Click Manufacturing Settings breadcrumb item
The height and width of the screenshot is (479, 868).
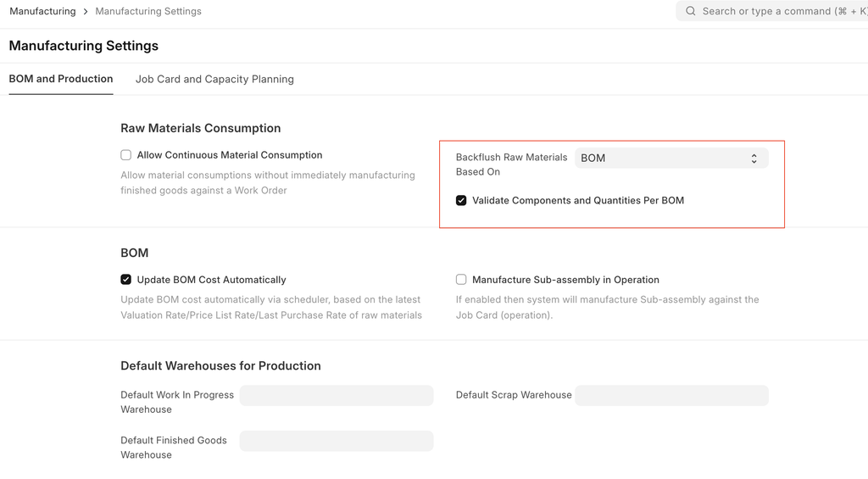[148, 12]
